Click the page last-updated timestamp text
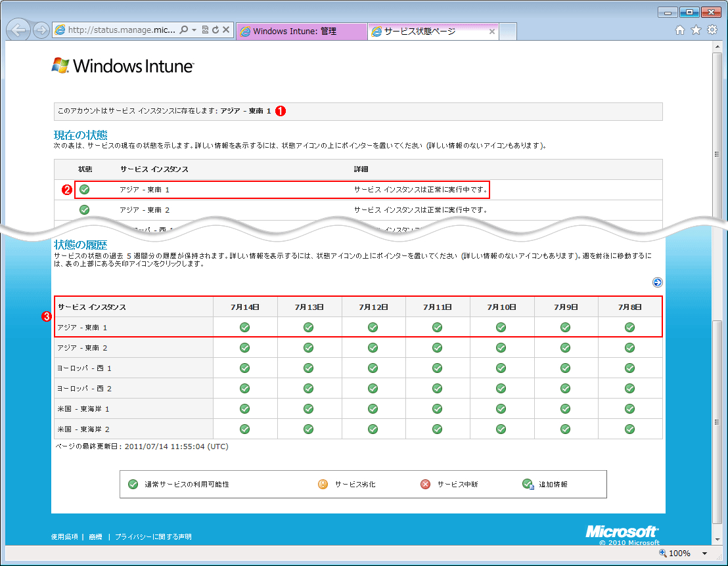The height and width of the screenshot is (566, 728). [142, 446]
